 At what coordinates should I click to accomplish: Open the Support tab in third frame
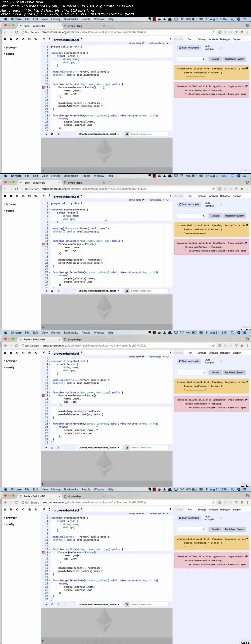coord(237,353)
